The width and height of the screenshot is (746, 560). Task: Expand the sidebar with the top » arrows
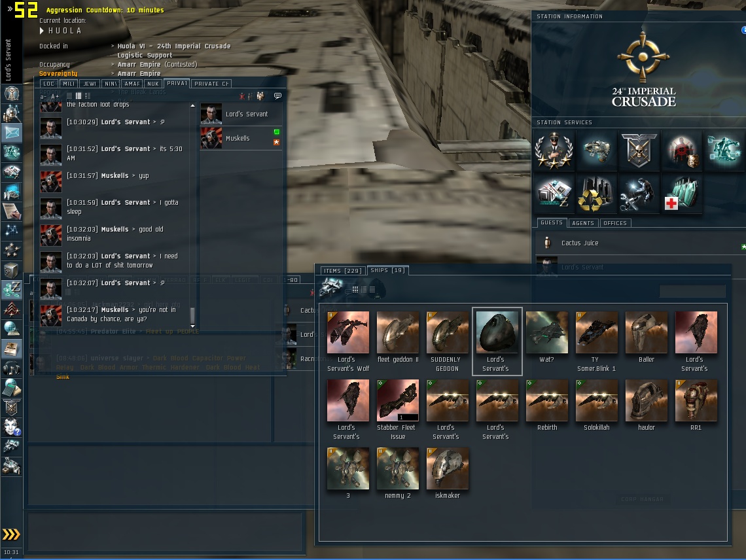tap(10, 9)
